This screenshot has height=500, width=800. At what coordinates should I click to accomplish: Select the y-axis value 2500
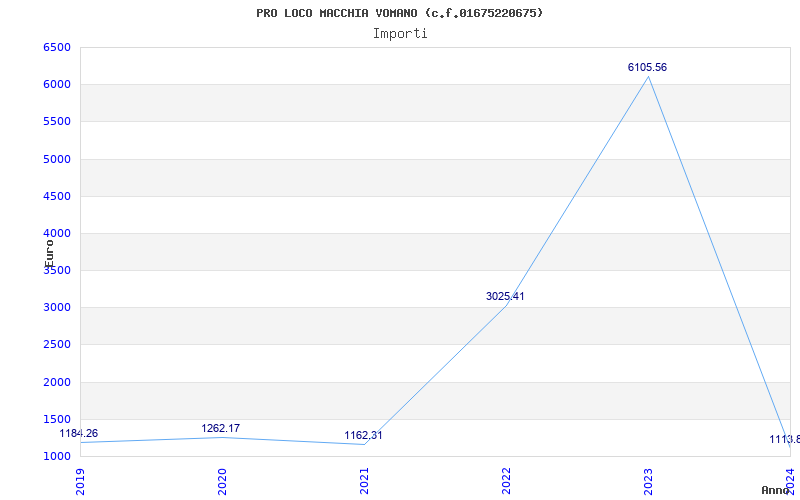(x=57, y=345)
